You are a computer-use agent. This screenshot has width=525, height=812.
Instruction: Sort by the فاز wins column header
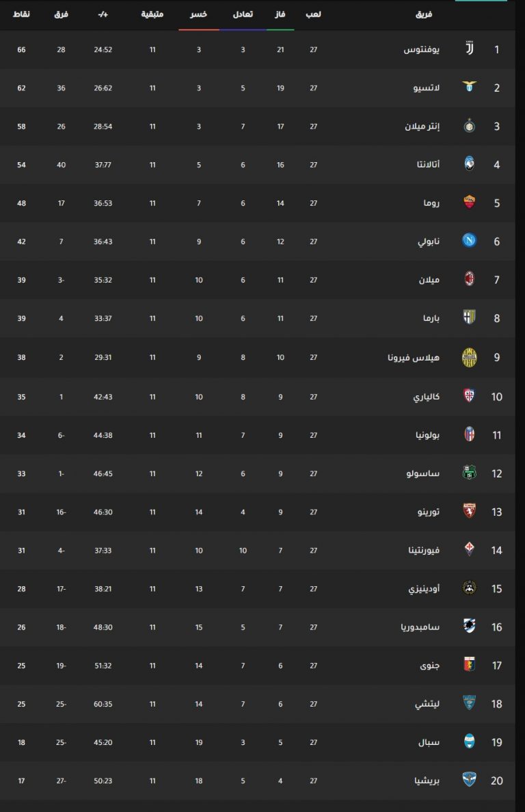280,14
